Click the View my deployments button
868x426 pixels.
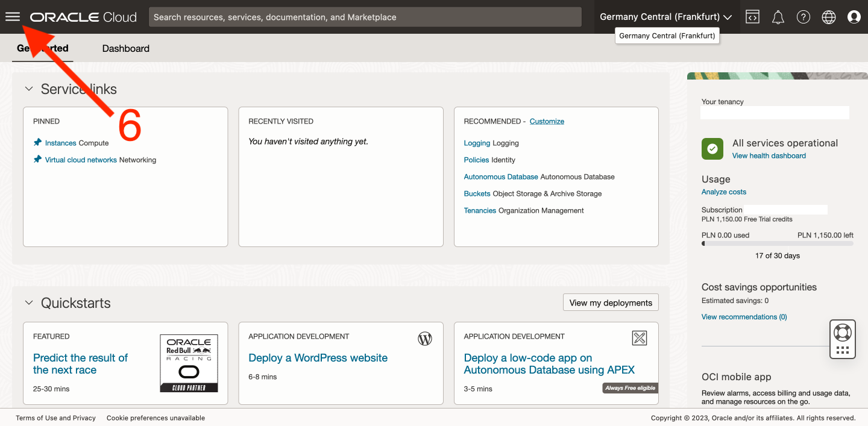pos(610,302)
